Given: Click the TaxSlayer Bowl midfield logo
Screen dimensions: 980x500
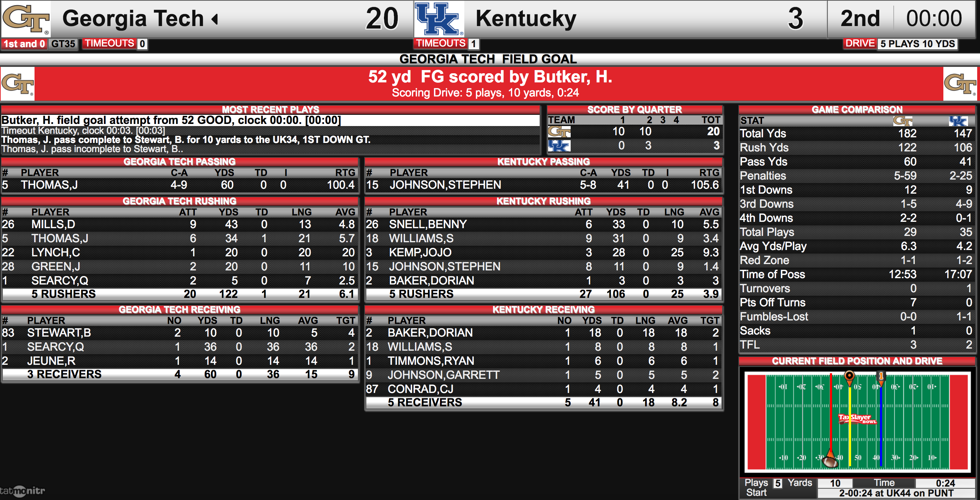Looking at the screenshot, I should [x=857, y=419].
